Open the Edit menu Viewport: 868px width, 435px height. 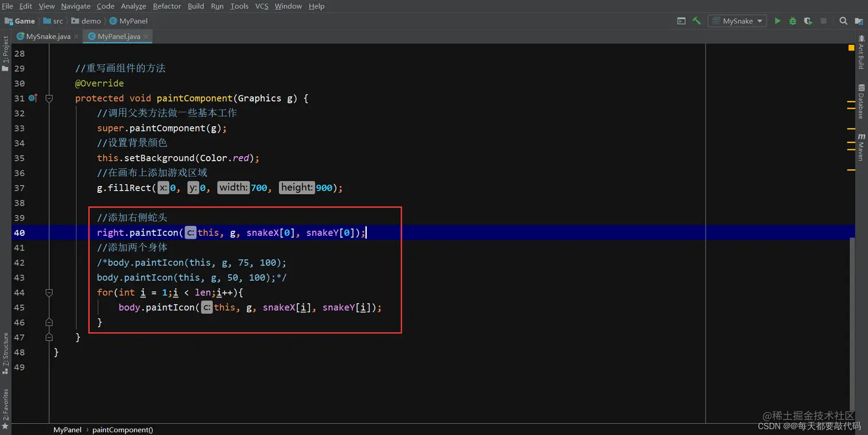pos(26,6)
